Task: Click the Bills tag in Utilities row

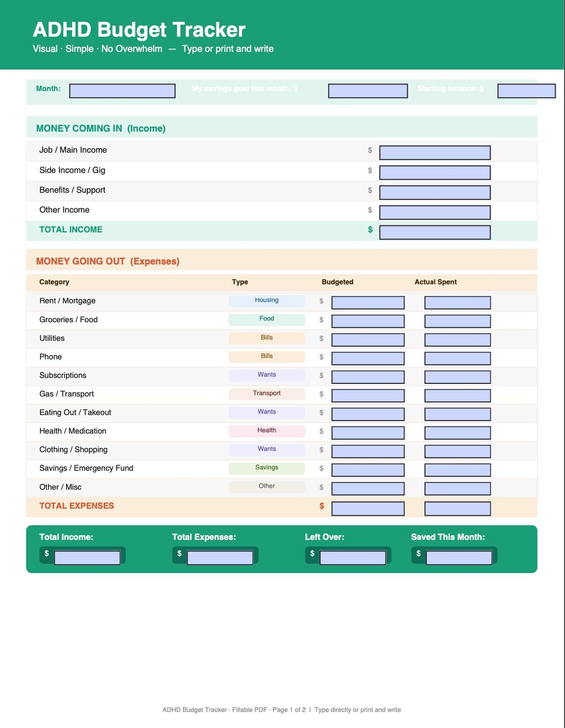Action: click(x=267, y=338)
